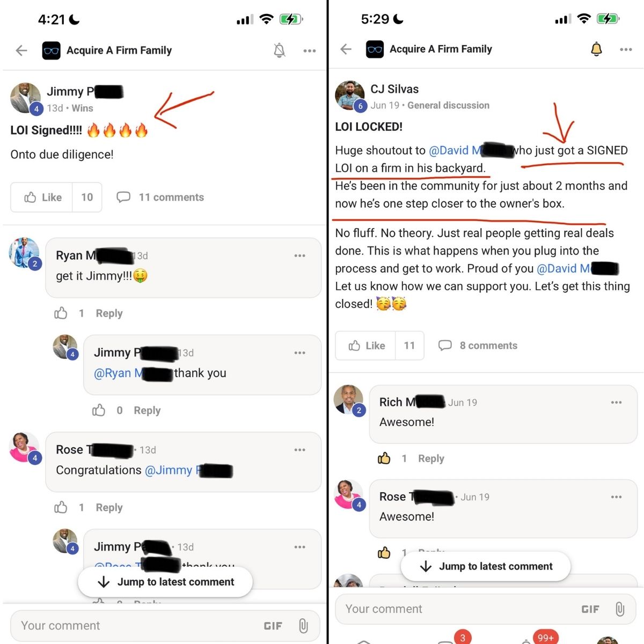
Task: Open three-dots menu in left header
Action: click(x=310, y=51)
